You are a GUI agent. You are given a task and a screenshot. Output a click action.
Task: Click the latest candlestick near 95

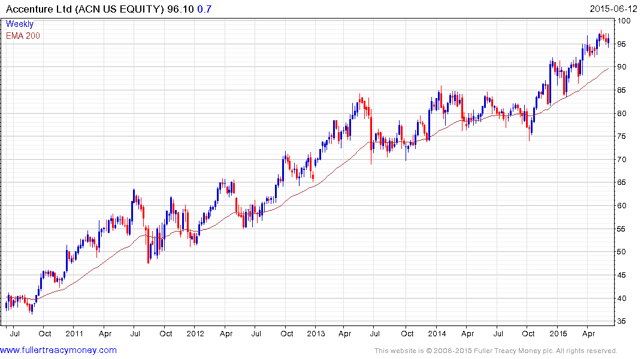click(x=608, y=41)
